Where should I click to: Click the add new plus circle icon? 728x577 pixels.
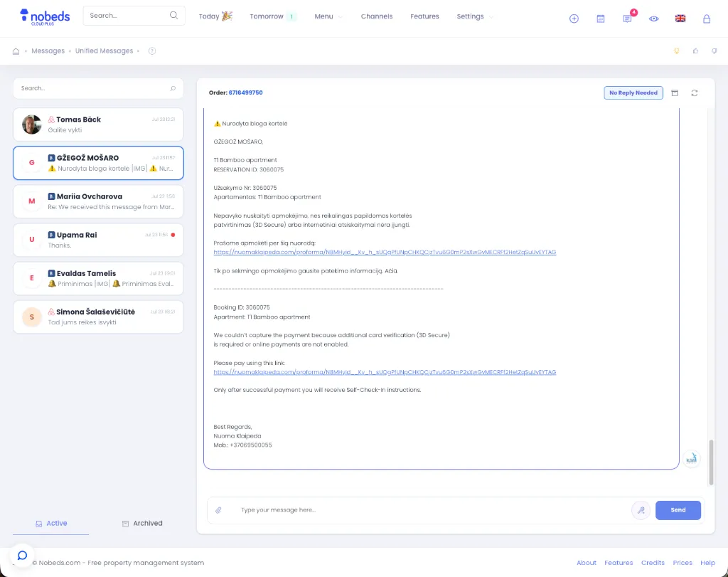574,18
